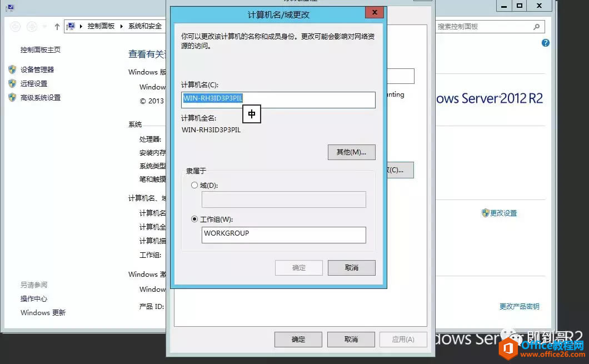Close the 计算机名/域更改 dialog with X
The height and width of the screenshot is (364, 589).
click(x=375, y=12)
